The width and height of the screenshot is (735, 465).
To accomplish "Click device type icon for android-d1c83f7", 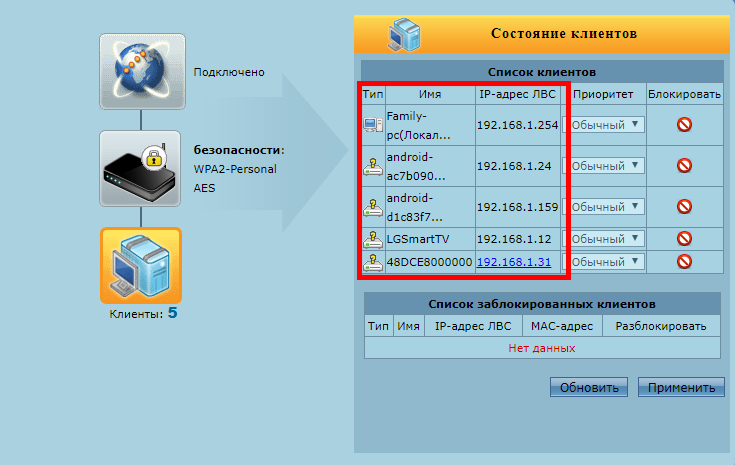I will [x=373, y=207].
